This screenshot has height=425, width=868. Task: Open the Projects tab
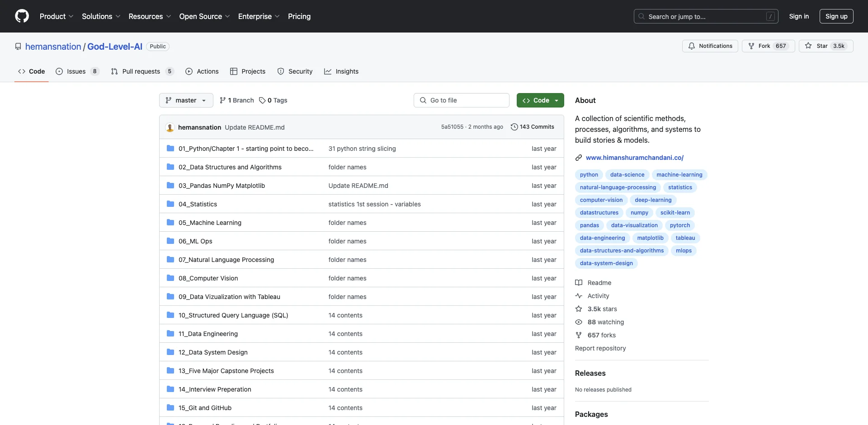coord(248,71)
